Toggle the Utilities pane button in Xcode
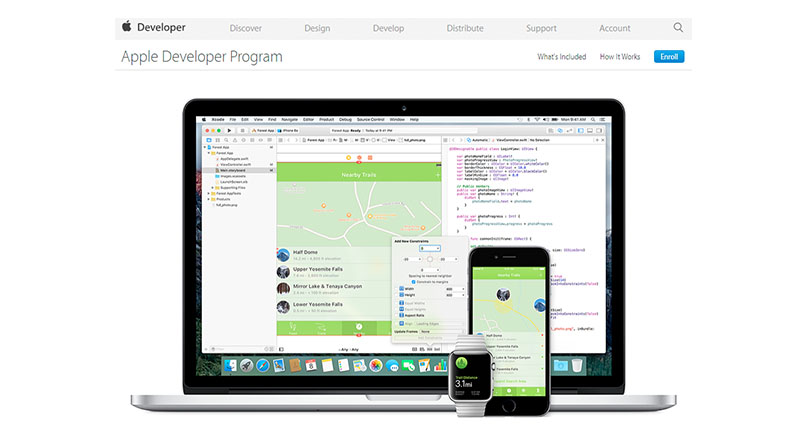Screen dimensions: 800x445 click(x=599, y=131)
